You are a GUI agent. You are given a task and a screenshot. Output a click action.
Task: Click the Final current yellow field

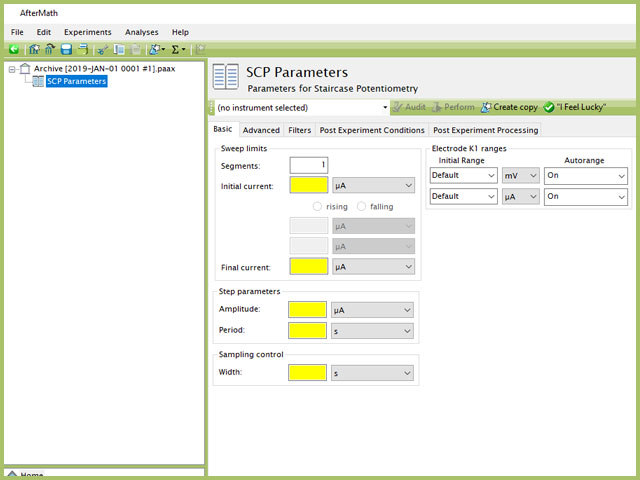309,267
